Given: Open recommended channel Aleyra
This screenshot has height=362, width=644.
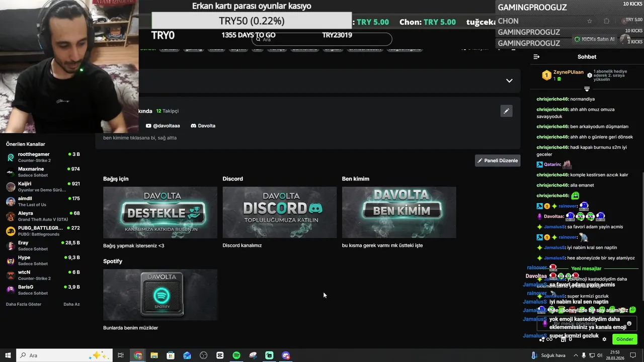Looking at the screenshot, I should [43, 216].
